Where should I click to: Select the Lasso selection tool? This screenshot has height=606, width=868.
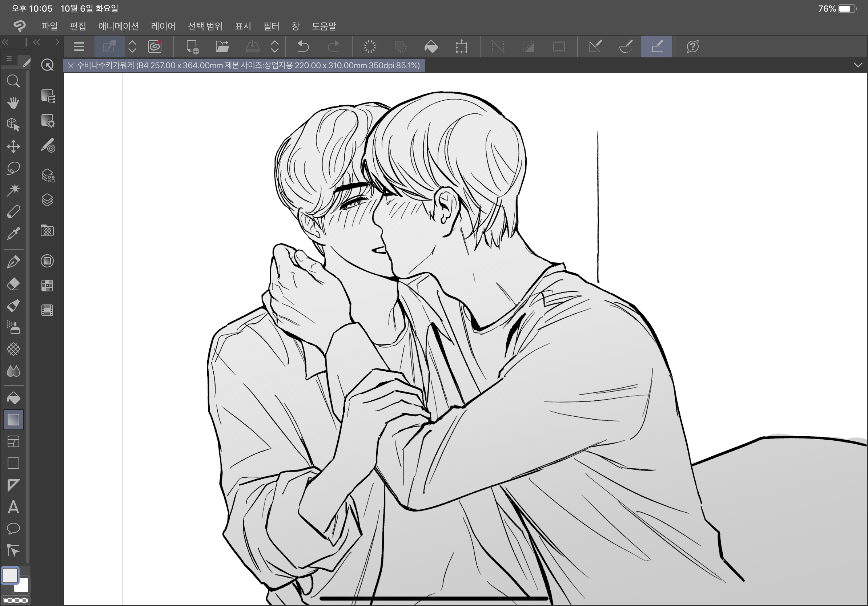[x=13, y=168]
